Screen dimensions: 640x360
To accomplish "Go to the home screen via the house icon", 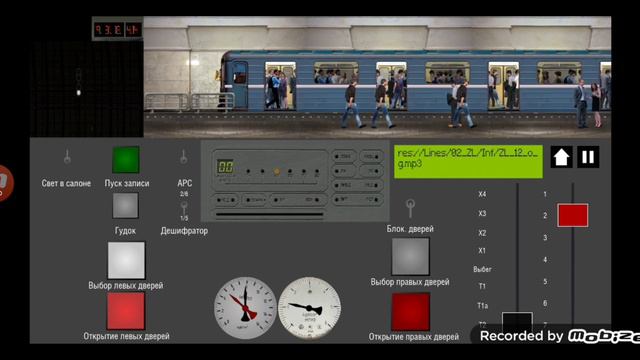I will [561, 157].
